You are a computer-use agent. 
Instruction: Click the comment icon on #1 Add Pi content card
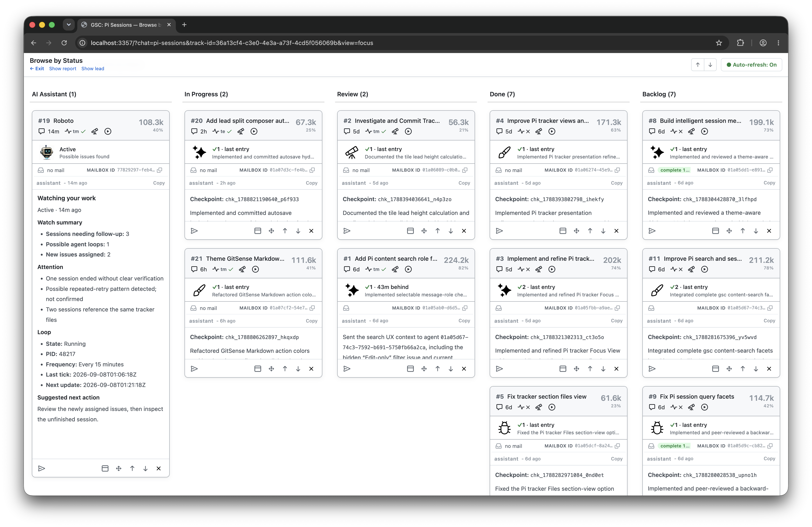coord(347,269)
